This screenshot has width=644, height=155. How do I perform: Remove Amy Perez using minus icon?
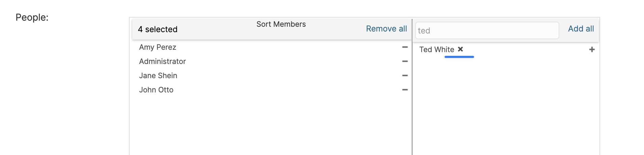coord(405,47)
